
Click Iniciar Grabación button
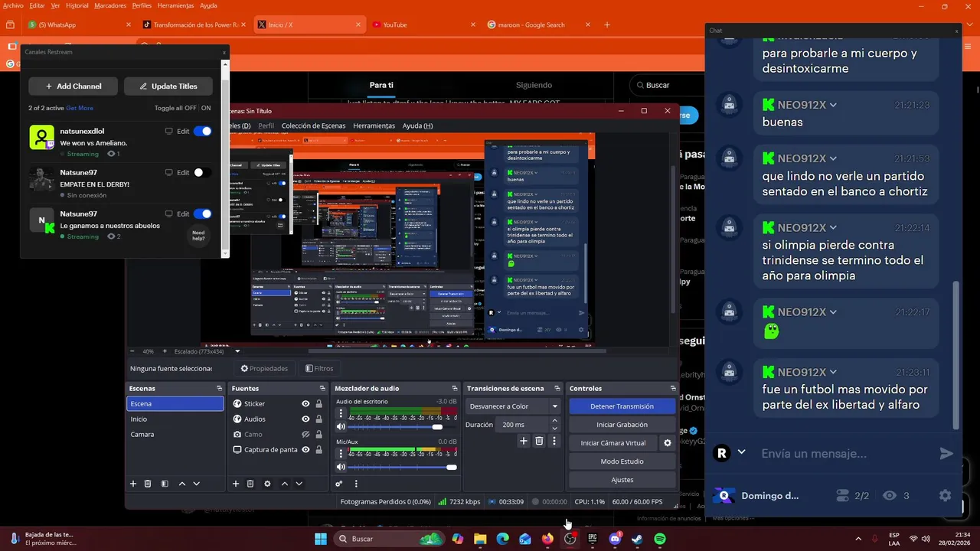click(622, 425)
